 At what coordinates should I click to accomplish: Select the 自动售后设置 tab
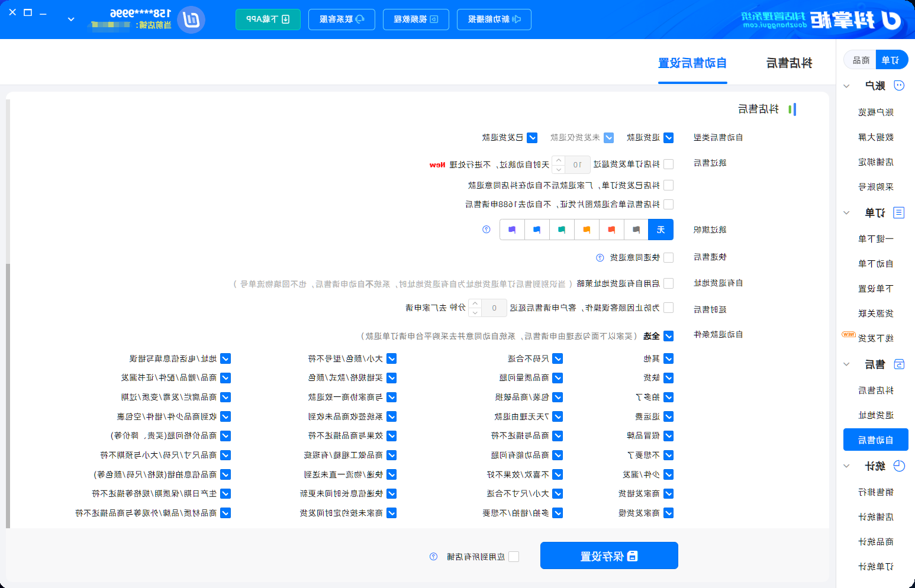click(692, 63)
